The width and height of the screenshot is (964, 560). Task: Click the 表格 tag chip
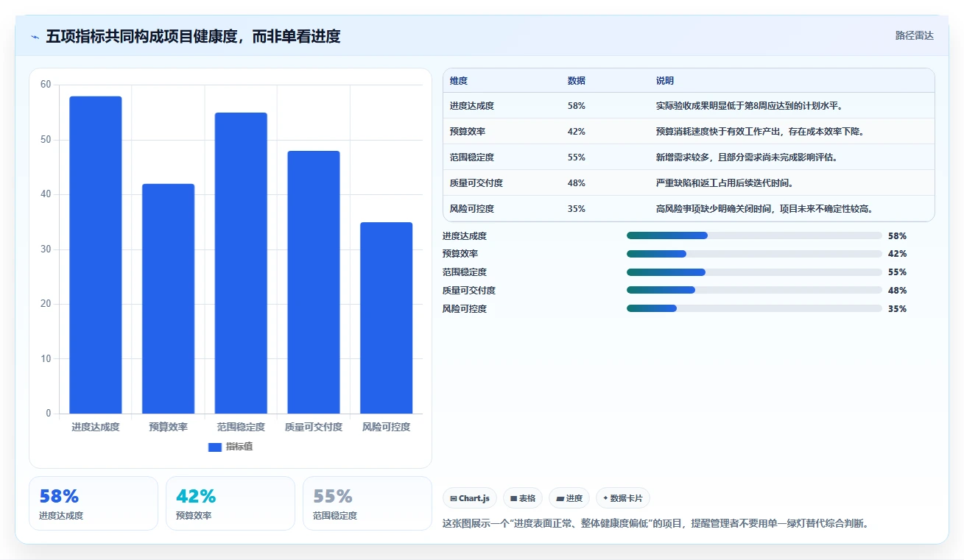(523, 498)
